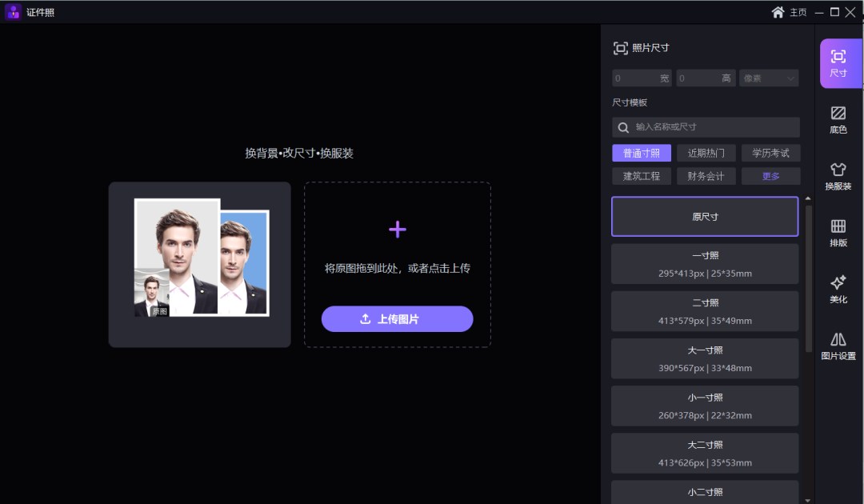
Task: Click the magnifier icon in size search bar
Action: 623,127
